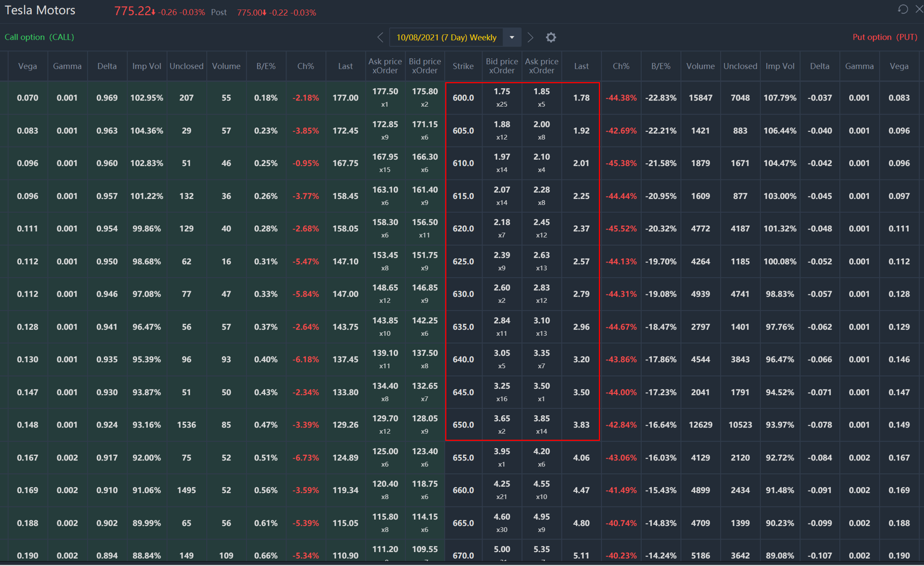Click put-side B/E% column header
The image size is (924, 566).
point(661,66)
